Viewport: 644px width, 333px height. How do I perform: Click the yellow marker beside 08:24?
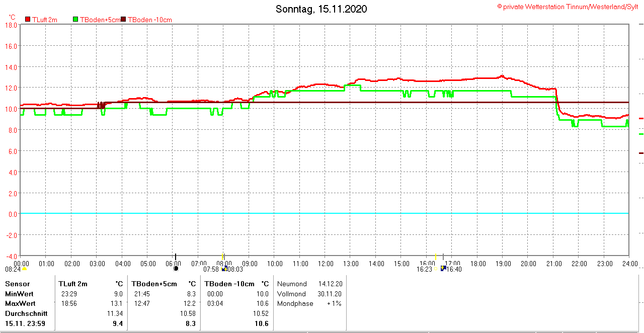point(24,269)
